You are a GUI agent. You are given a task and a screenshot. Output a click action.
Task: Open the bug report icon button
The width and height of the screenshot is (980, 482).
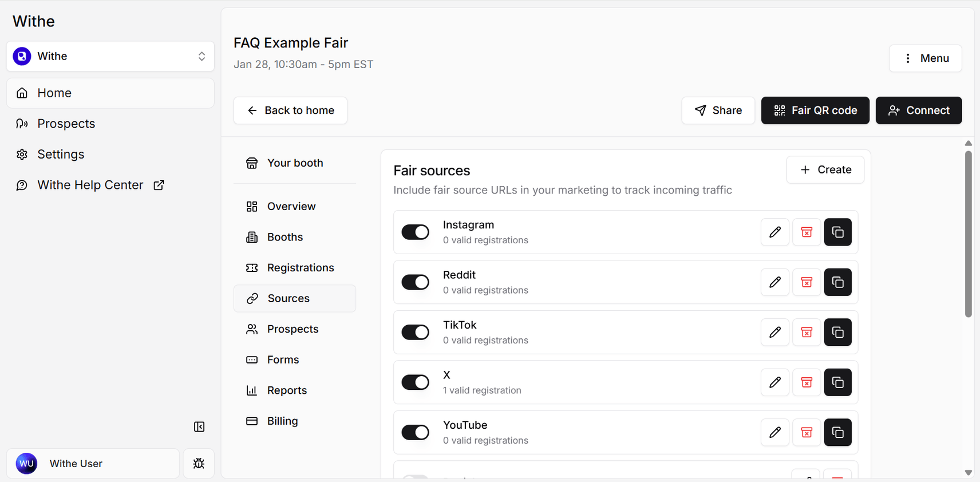click(199, 464)
